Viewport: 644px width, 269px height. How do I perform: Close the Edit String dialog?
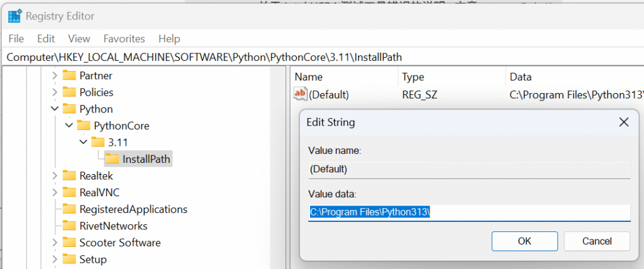click(x=623, y=123)
